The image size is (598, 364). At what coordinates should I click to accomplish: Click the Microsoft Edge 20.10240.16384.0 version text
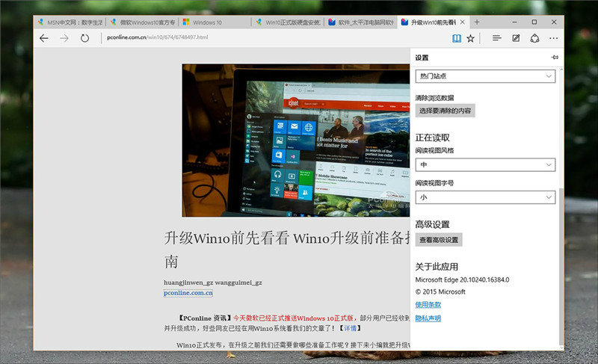coord(462,280)
